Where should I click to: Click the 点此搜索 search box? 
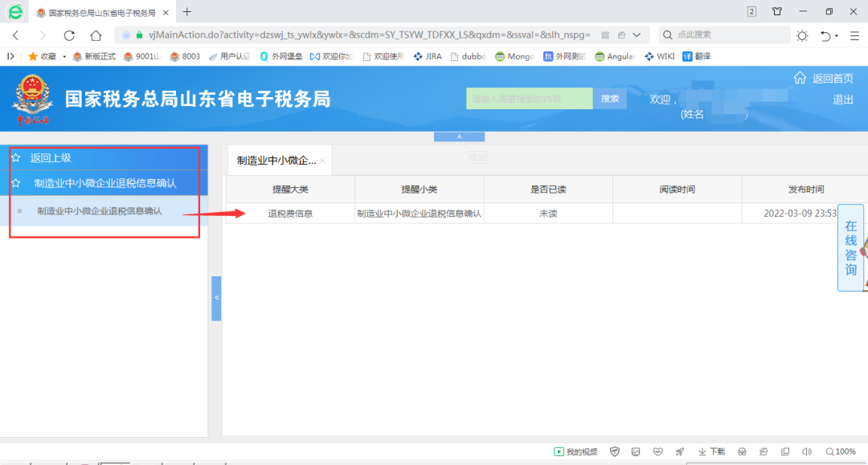(x=725, y=35)
